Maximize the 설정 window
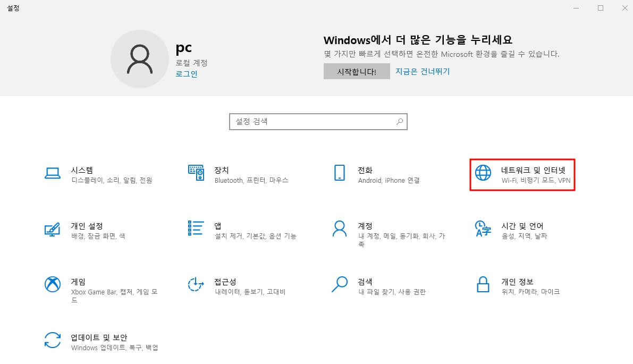633x364 pixels. click(x=601, y=8)
